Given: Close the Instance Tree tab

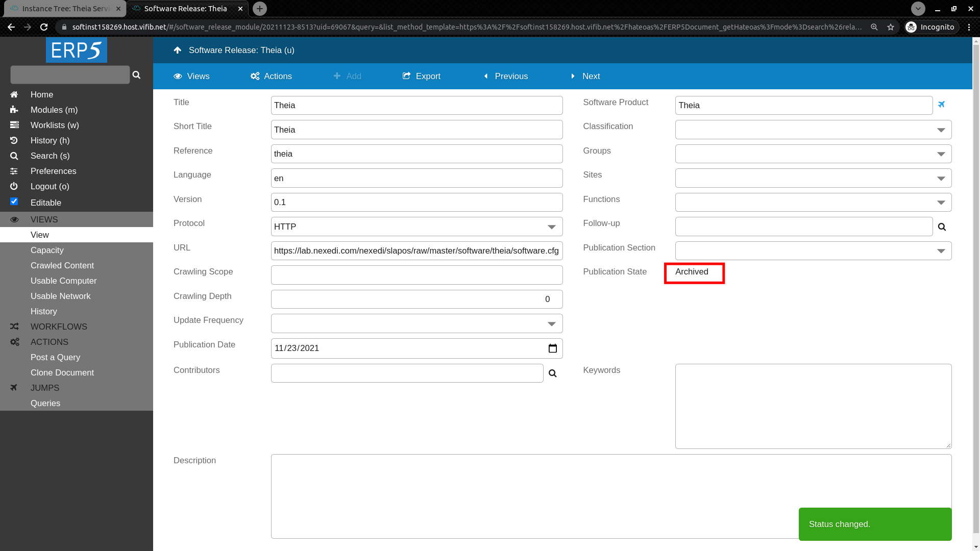Looking at the screenshot, I should point(118,9).
